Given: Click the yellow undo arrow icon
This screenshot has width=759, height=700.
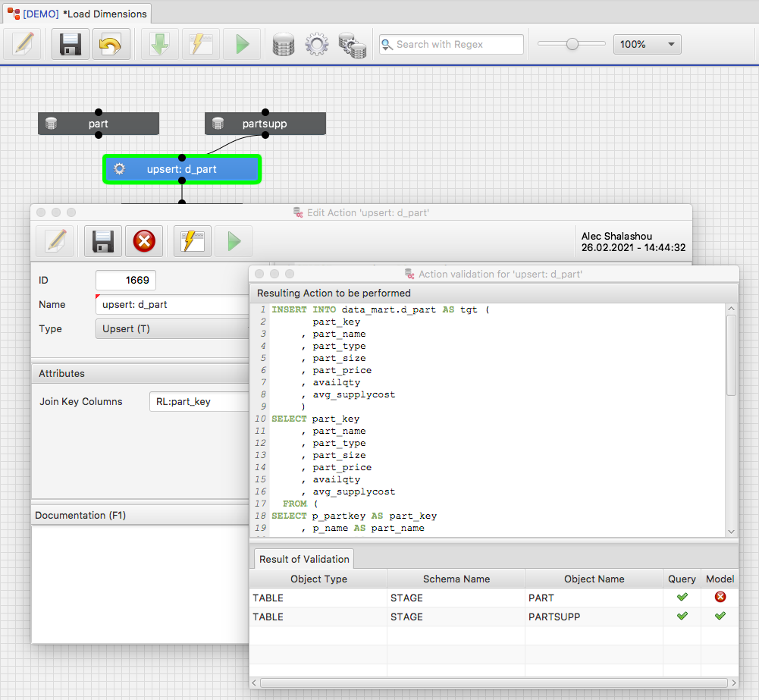Looking at the screenshot, I should (x=111, y=44).
